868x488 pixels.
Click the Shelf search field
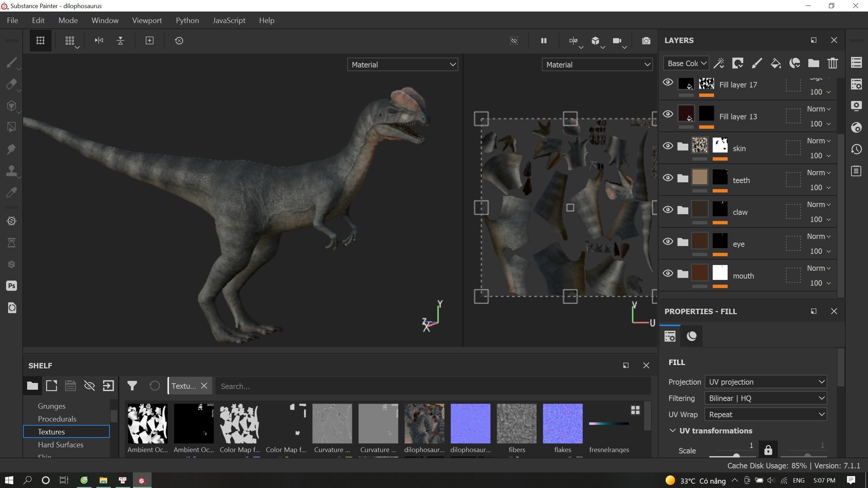(433, 386)
